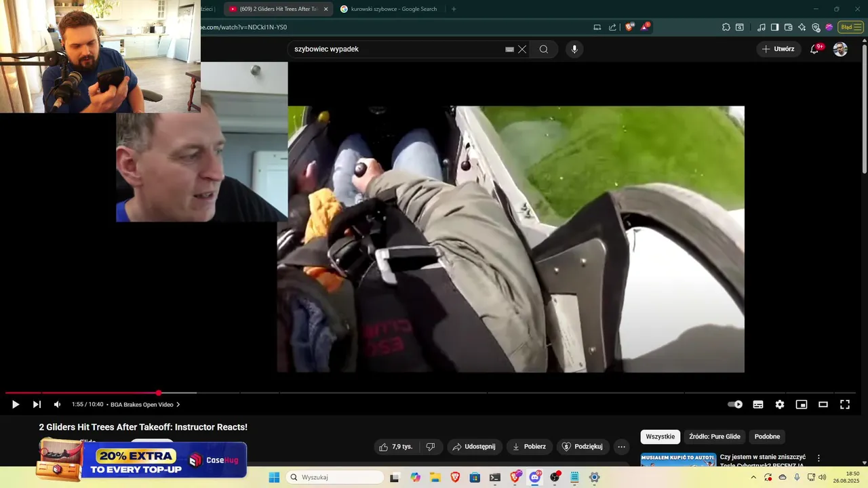The image size is (868, 488).
Task: Open the video player settings gear
Action: (x=780, y=405)
